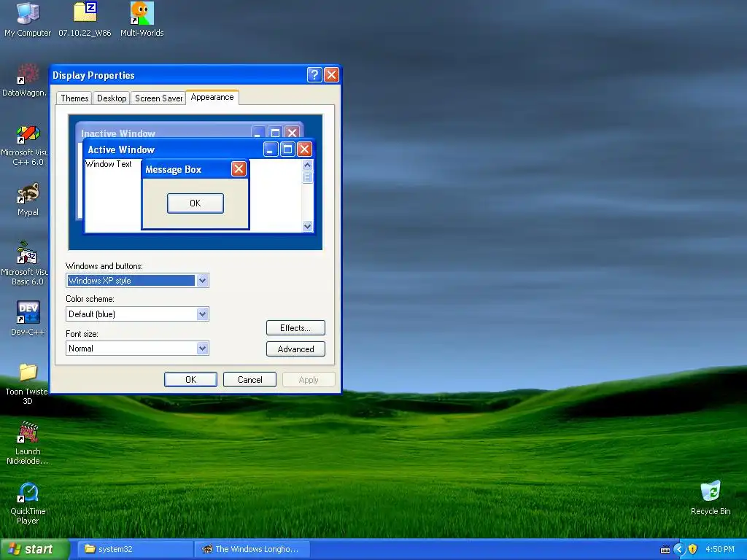This screenshot has width=747, height=560.
Task: Open the My Computer desktop icon
Action: [x=28, y=19]
